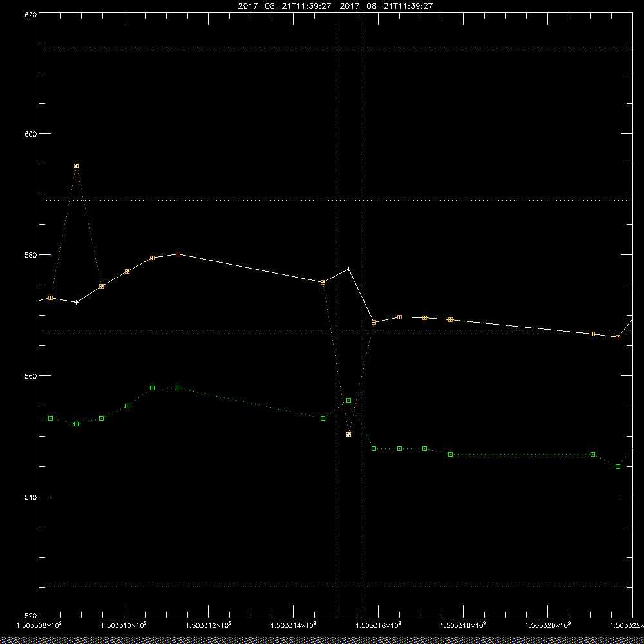Click the x-axis label 1.503320×10⁹
Screen dimensions: 644x644
pyautogui.click(x=548, y=625)
